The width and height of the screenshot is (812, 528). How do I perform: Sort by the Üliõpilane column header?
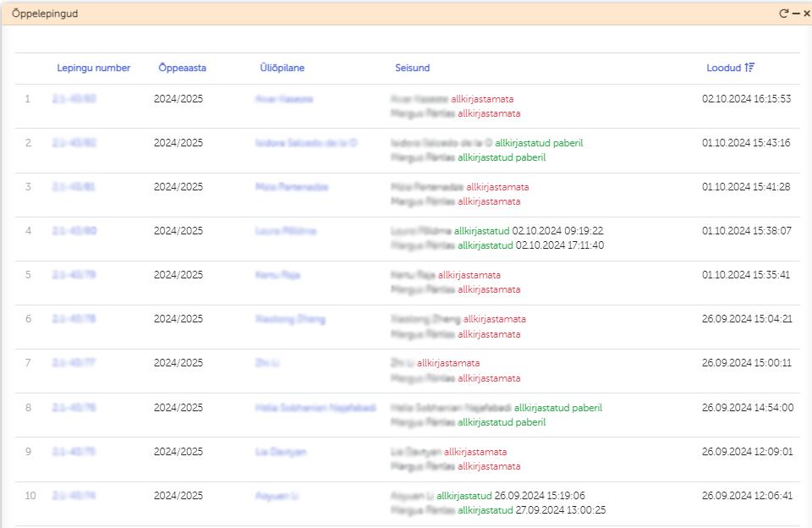coord(282,68)
